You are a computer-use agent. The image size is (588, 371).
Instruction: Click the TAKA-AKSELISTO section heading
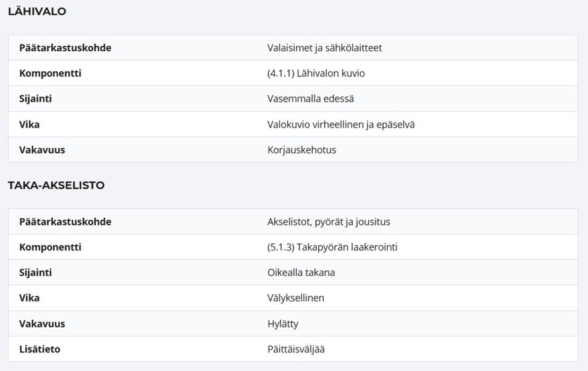[x=56, y=185]
